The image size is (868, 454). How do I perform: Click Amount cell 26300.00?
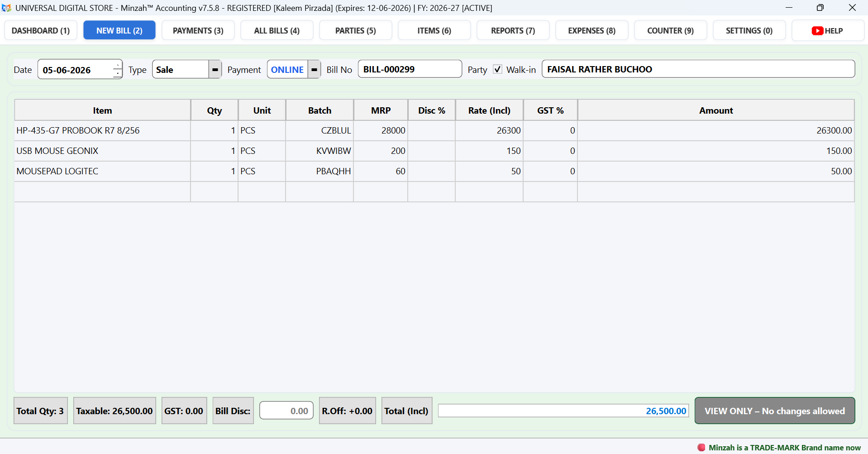716,130
